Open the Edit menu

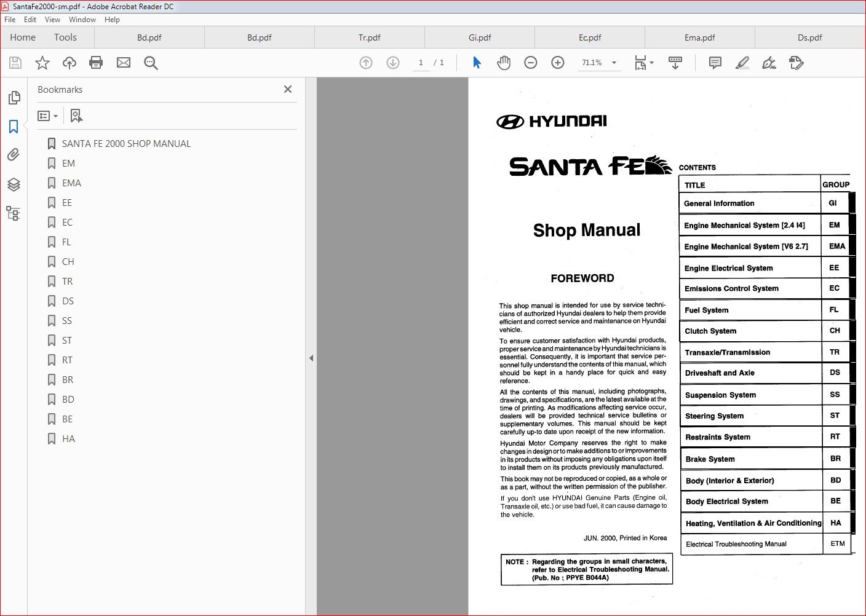pos(30,20)
